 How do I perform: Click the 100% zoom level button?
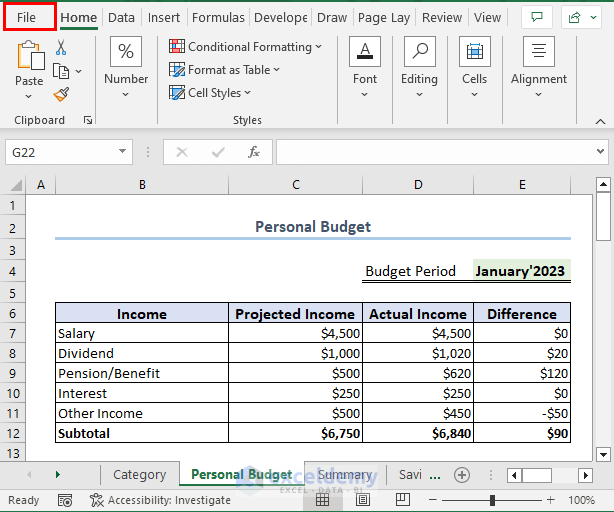point(581,500)
